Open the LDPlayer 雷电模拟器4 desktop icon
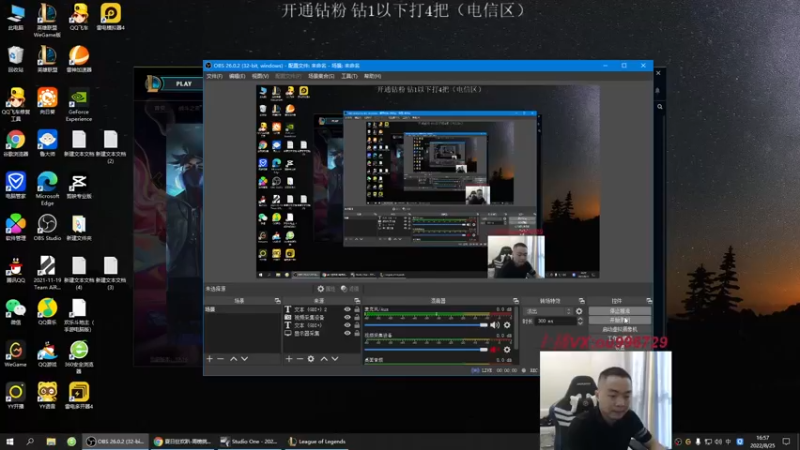 110,17
